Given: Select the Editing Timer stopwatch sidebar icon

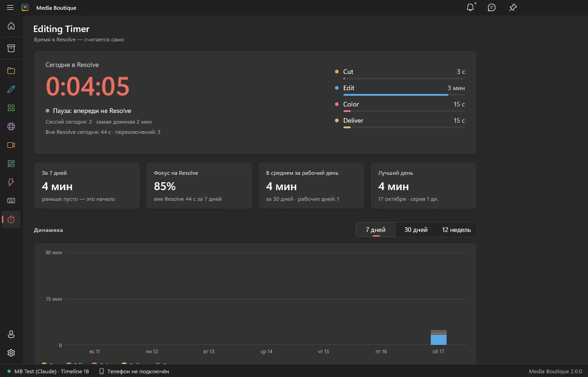Looking at the screenshot, I should [11, 219].
